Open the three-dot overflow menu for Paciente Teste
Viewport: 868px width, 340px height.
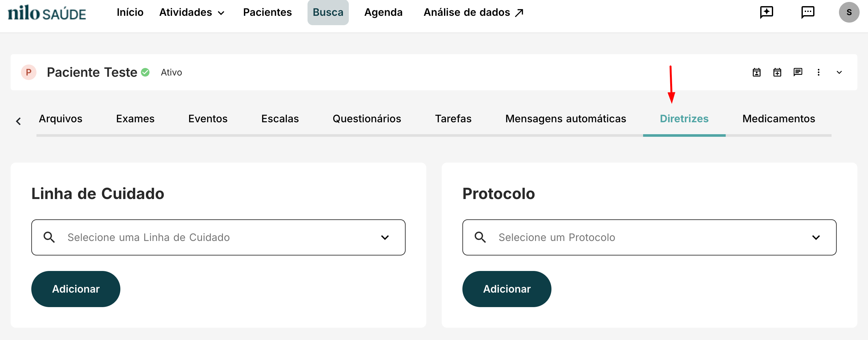[x=818, y=73]
